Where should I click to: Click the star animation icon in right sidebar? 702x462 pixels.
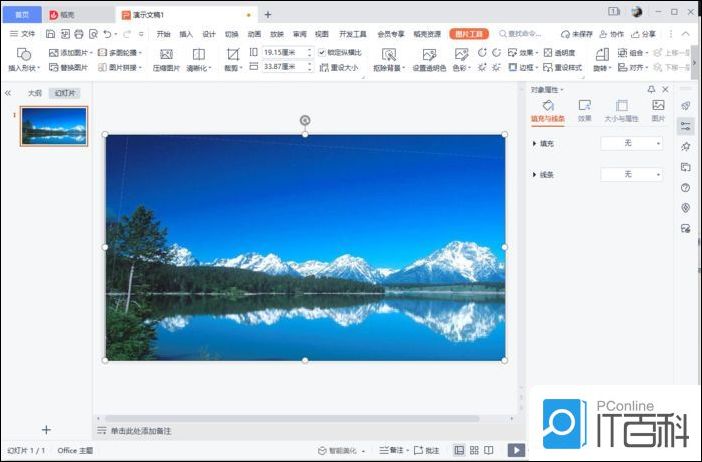[x=685, y=146]
